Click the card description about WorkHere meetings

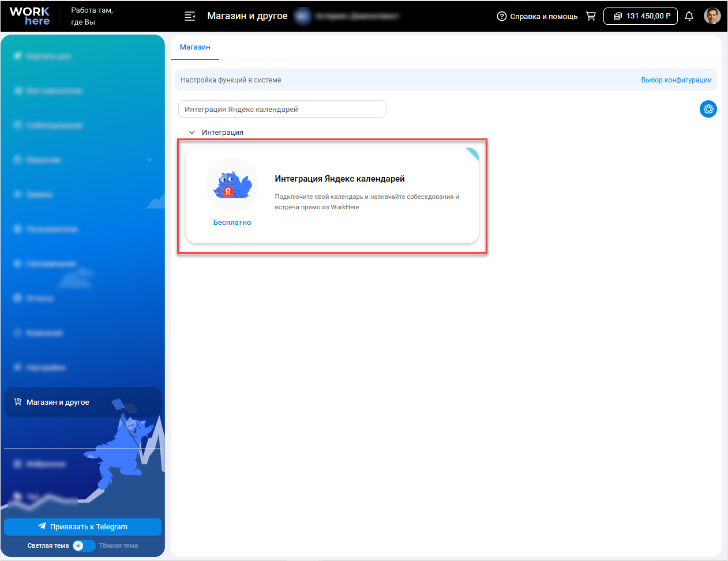367,202
